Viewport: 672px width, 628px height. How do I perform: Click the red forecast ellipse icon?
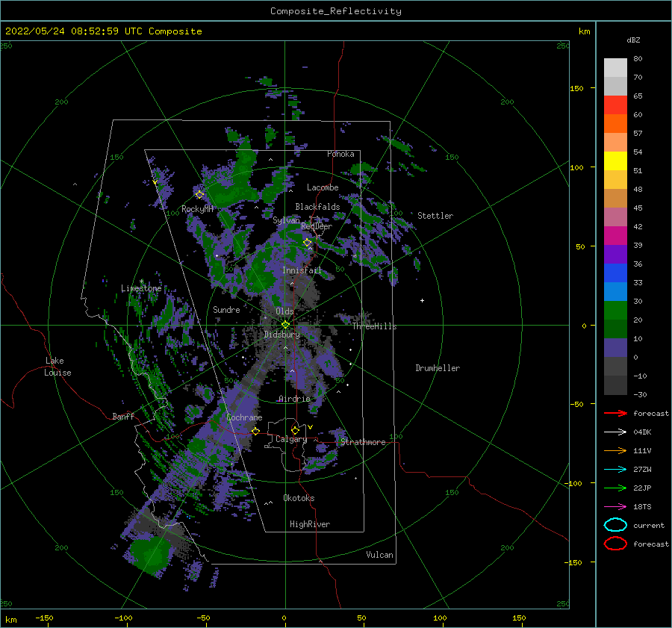(x=615, y=544)
